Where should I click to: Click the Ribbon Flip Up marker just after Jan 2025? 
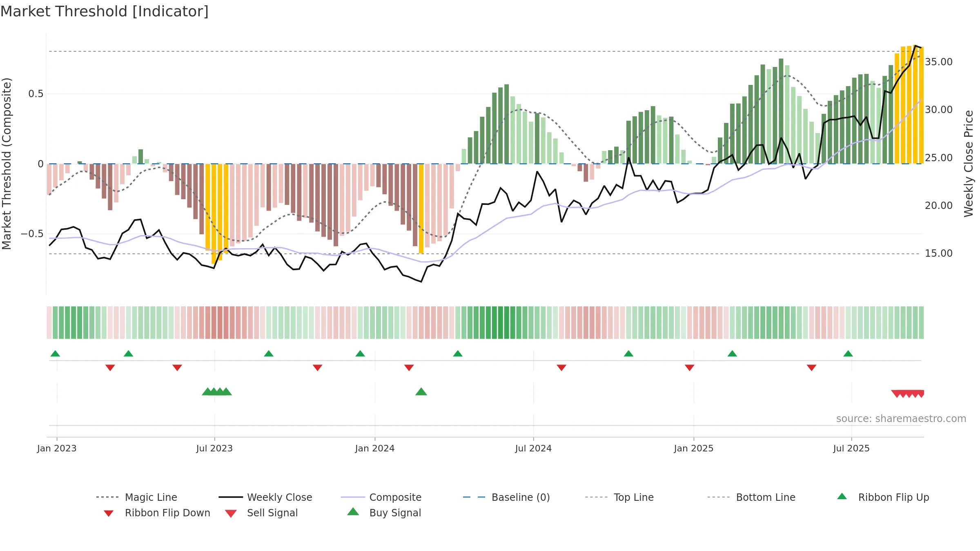(x=732, y=353)
